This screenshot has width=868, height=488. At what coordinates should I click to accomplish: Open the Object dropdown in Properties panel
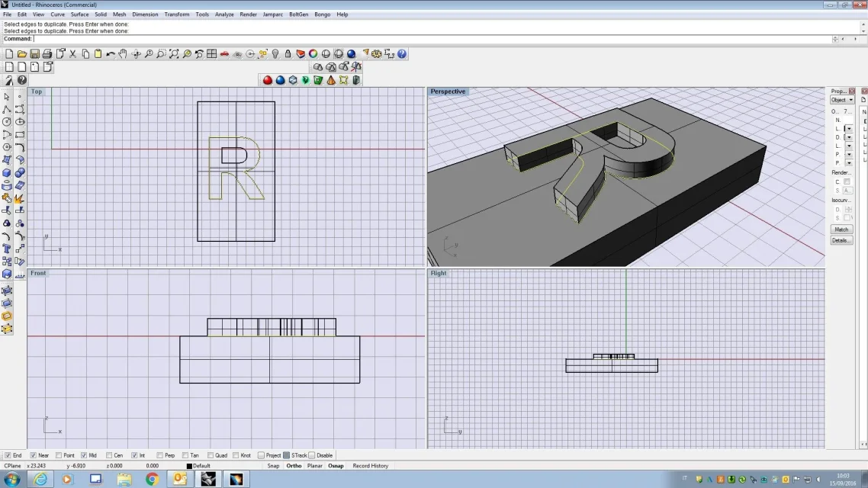(x=842, y=100)
